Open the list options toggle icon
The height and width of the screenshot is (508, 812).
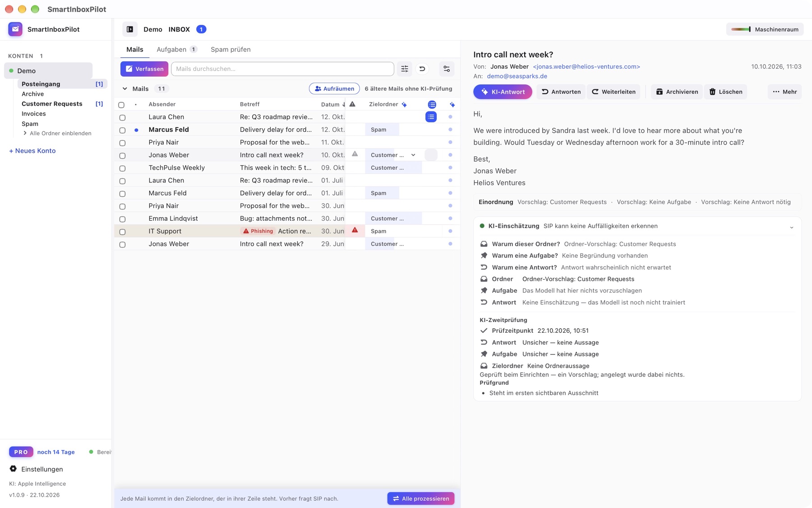(447, 69)
